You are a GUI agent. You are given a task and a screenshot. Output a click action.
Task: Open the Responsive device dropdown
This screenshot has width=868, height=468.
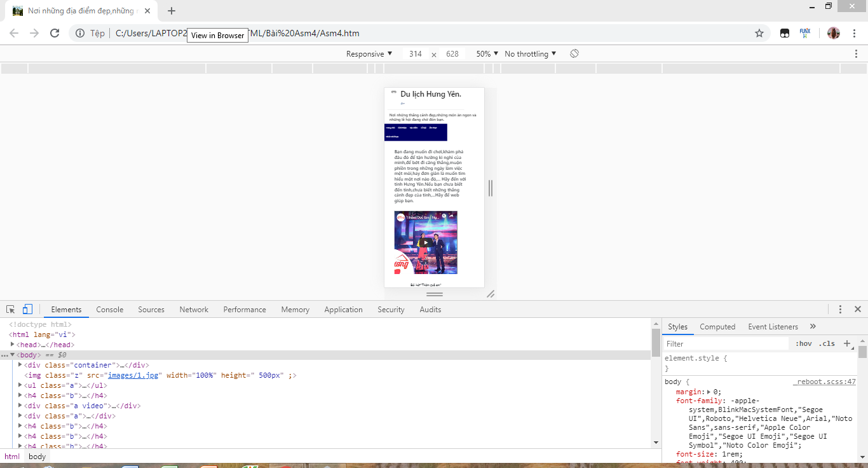pyautogui.click(x=369, y=54)
